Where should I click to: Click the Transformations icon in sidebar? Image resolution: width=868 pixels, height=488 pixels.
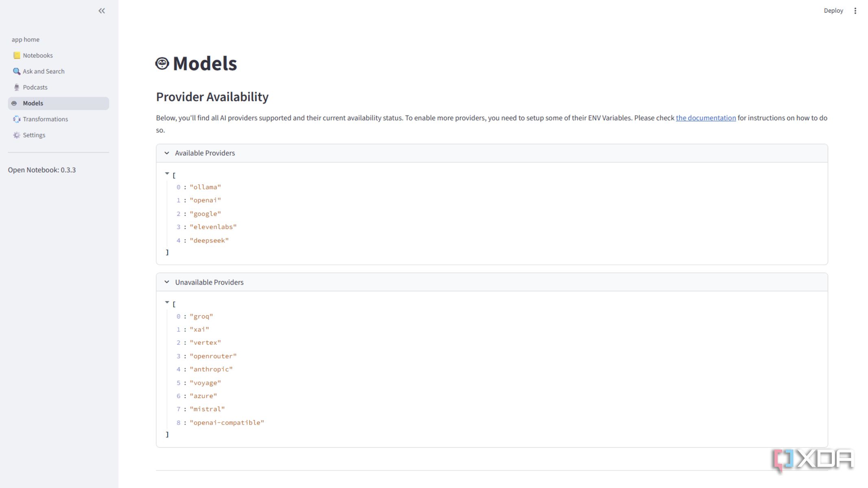coord(17,119)
